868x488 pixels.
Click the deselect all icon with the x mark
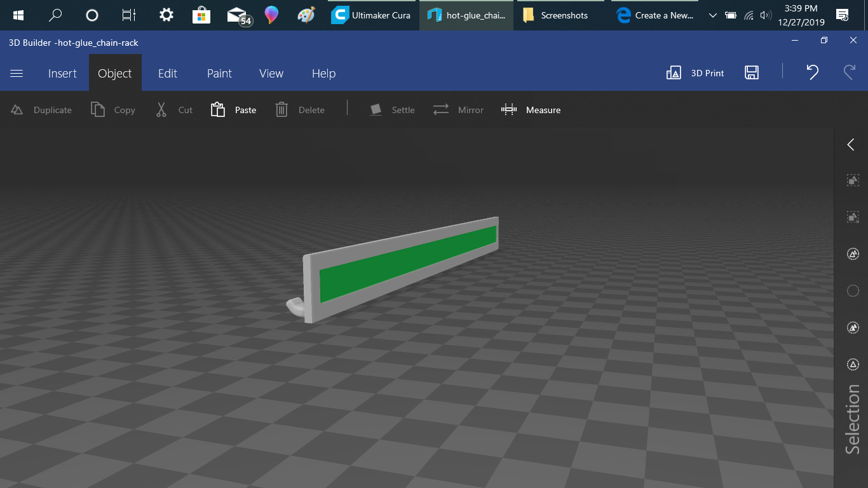pos(853,217)
